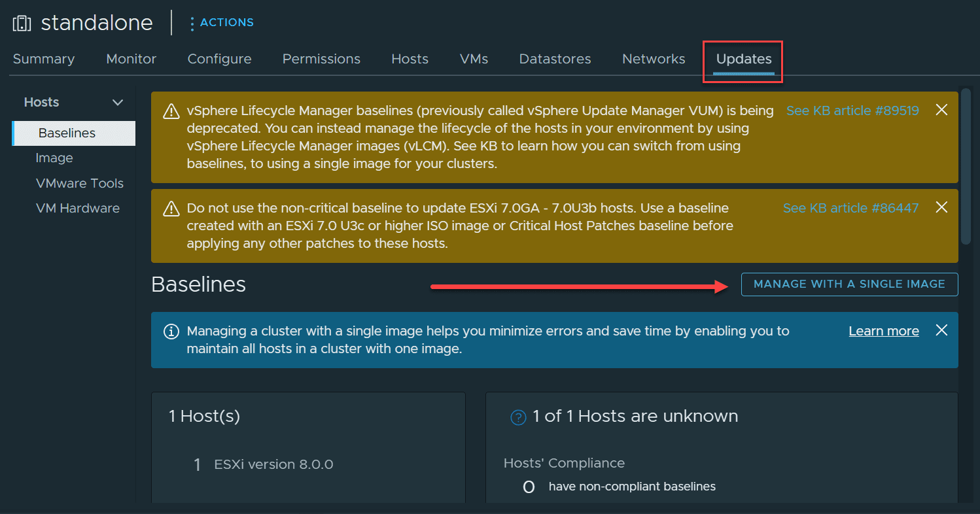Go to the Datastores tab
Viewport: 980px width, 514px height.
click(555, 59)
